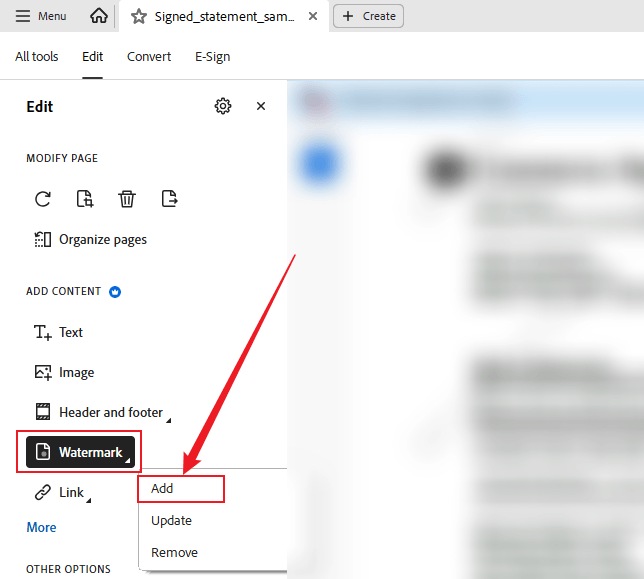Open the E-Sign tab

click(212, 56)
